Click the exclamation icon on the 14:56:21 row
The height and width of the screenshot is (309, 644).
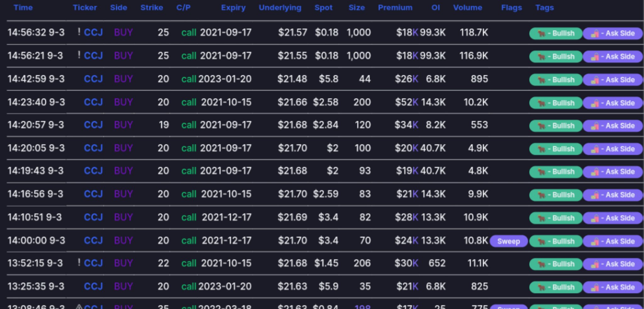click(x=79, y=55)
